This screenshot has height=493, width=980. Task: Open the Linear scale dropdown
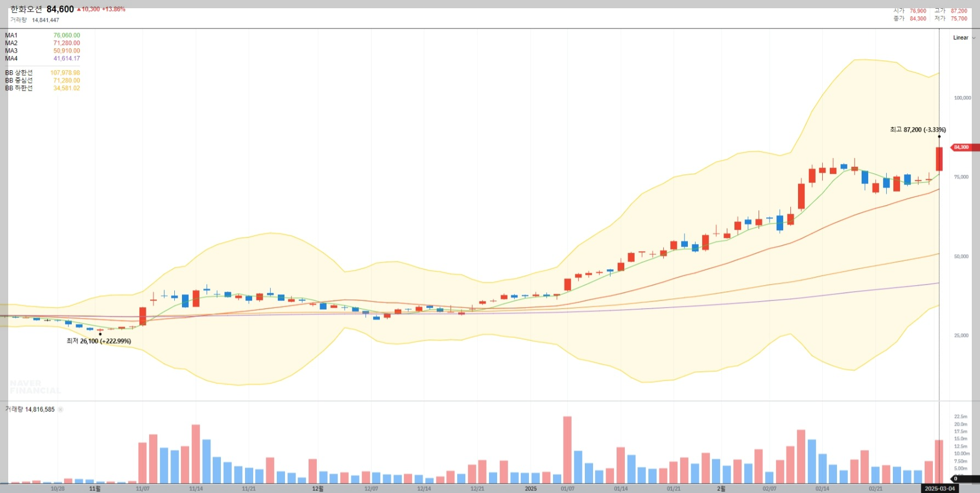coord(964,38)
